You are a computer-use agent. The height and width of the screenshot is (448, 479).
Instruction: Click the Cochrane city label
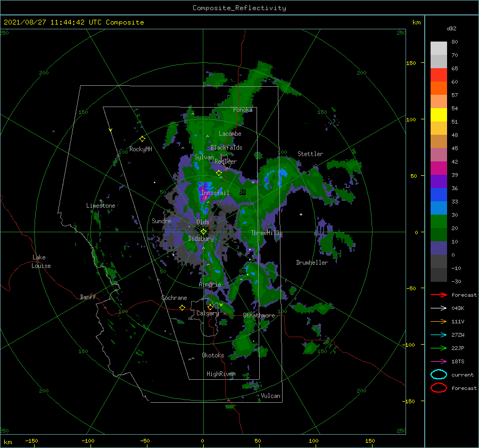(x=174, y=298)
